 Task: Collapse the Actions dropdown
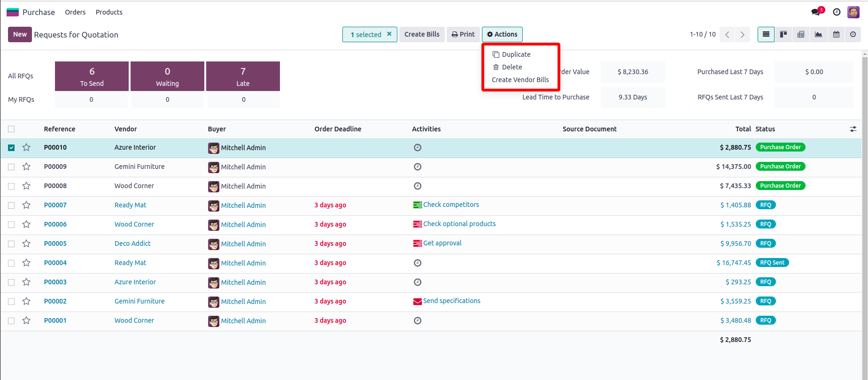[x=502, y=34]
